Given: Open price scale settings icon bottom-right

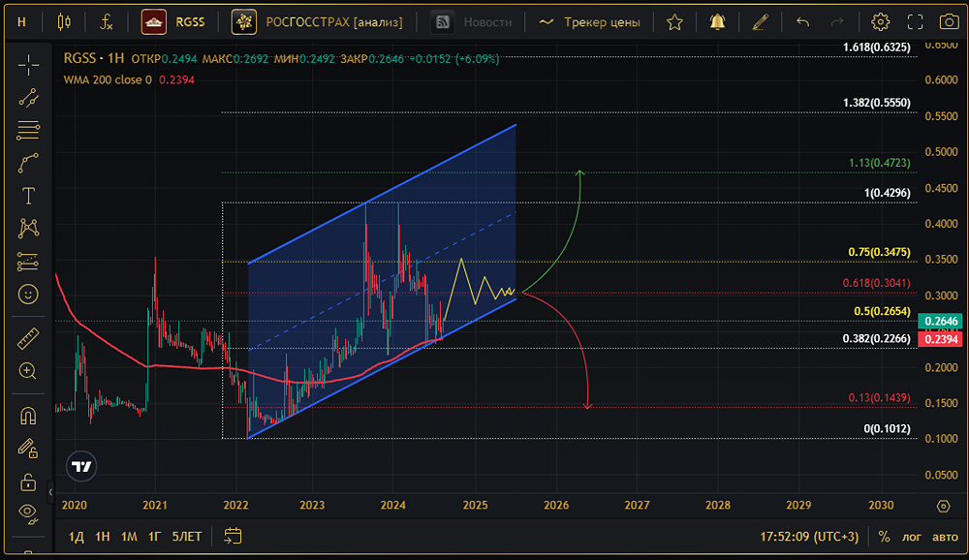Looking at the screenshot, I should tap(943, 506).
